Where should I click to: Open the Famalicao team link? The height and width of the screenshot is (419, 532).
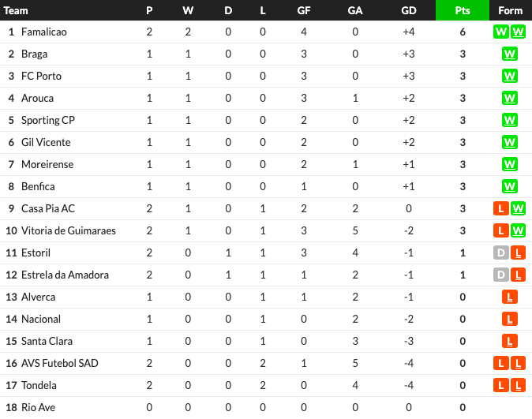(44, 32)
